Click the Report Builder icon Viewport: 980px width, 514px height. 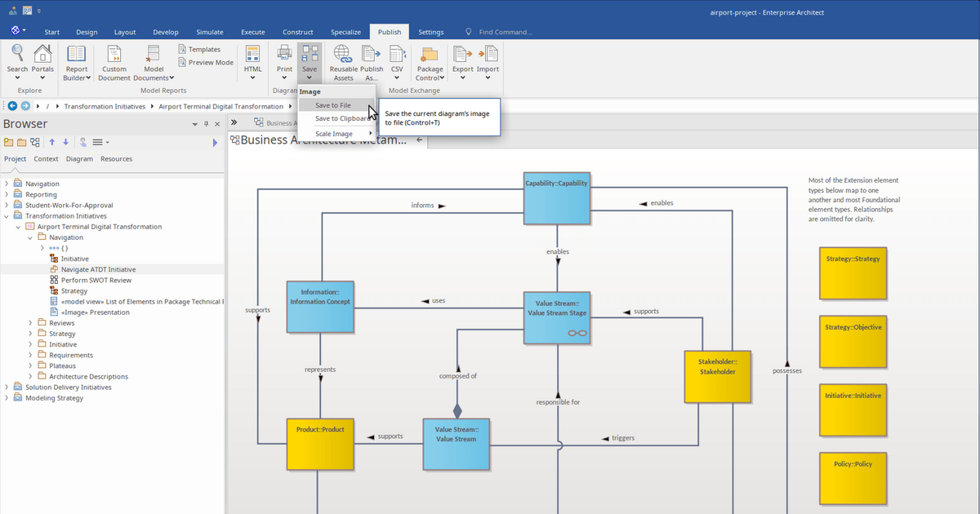pyautogui.click(x=76, y=59)
